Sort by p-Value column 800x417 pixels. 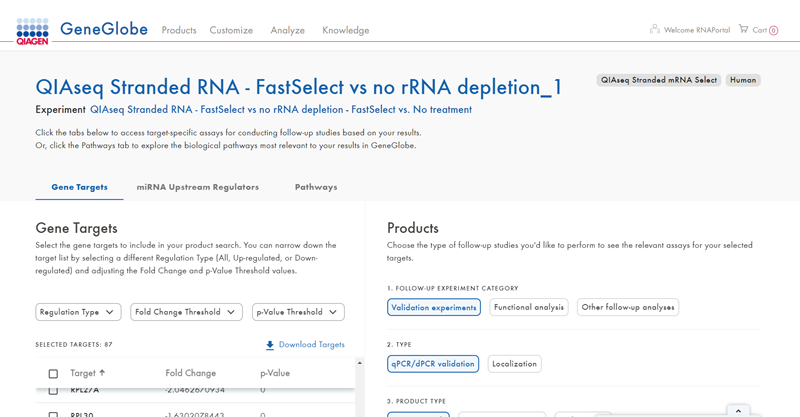275,373
